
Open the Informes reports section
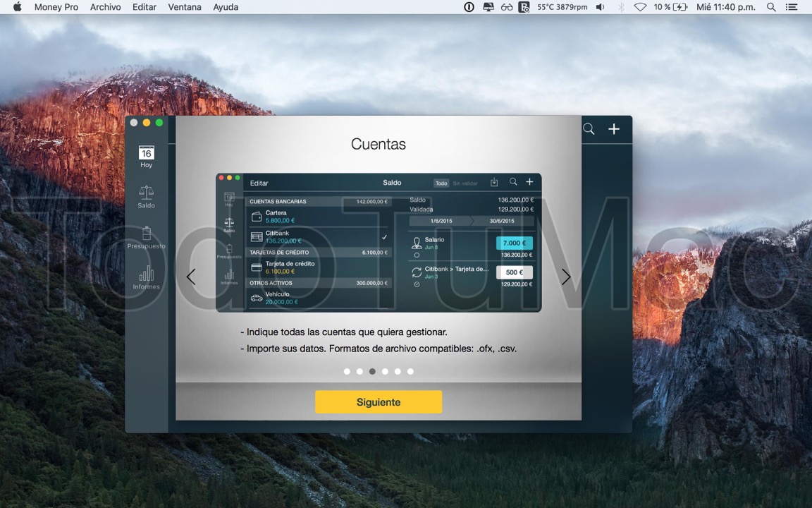point(146,278)
